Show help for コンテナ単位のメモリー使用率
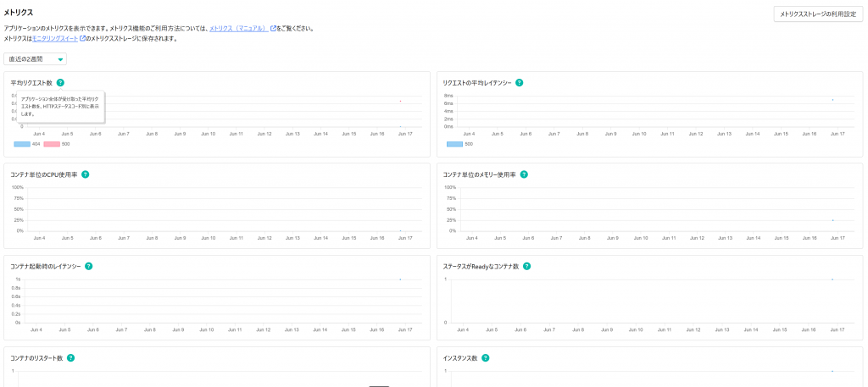868x387 pixels. pyautogui.click(x=524, y=174)
